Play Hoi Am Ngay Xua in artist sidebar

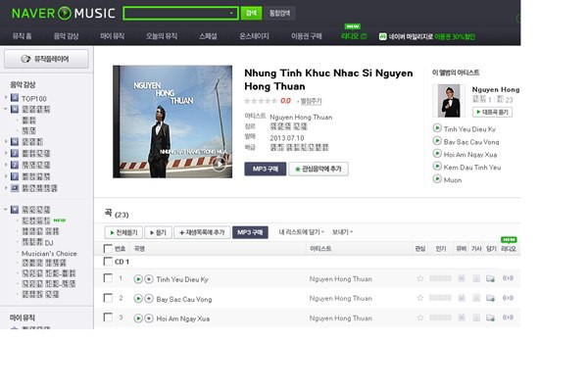[437, 154]
